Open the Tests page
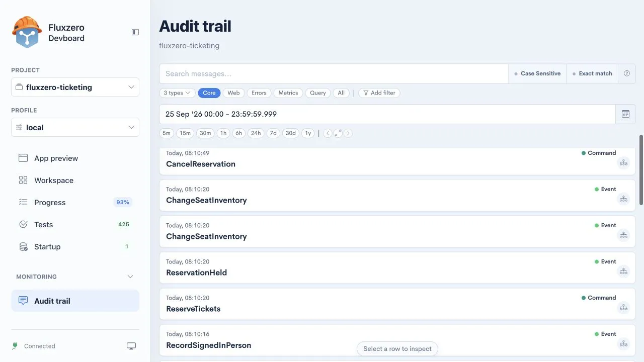 tap(75, 225)
